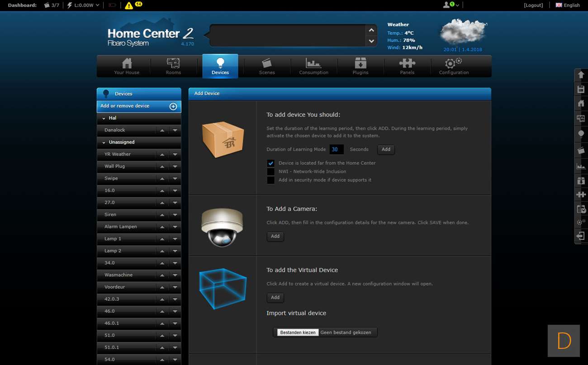Enable Add in security mode checkbox
This screenshot has height=365, width=588.
coord(270,180)
